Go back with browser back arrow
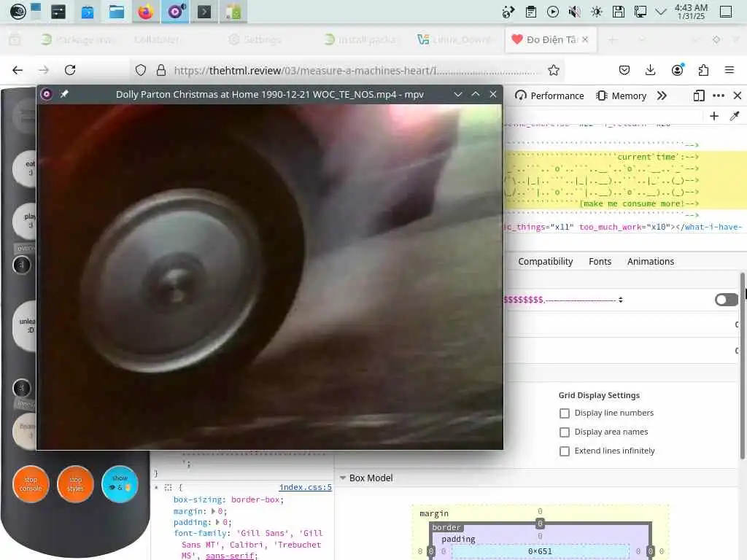This screenshot has height=560, width=747. [x=18, y=71]
